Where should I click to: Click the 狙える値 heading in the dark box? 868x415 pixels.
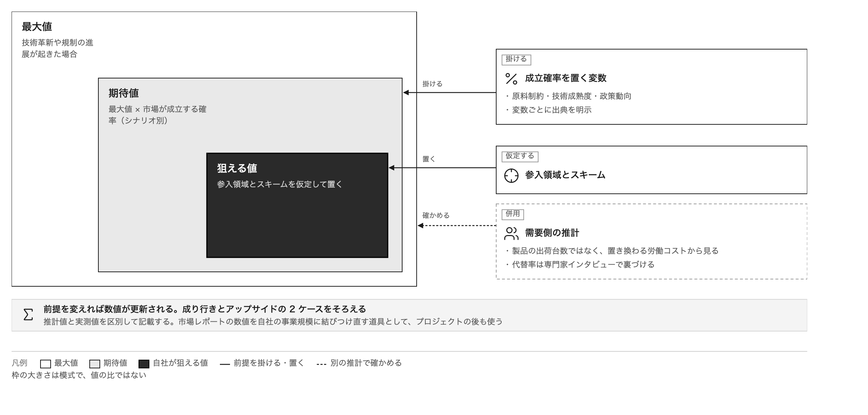pyautogui.click(x=237, y=168)
